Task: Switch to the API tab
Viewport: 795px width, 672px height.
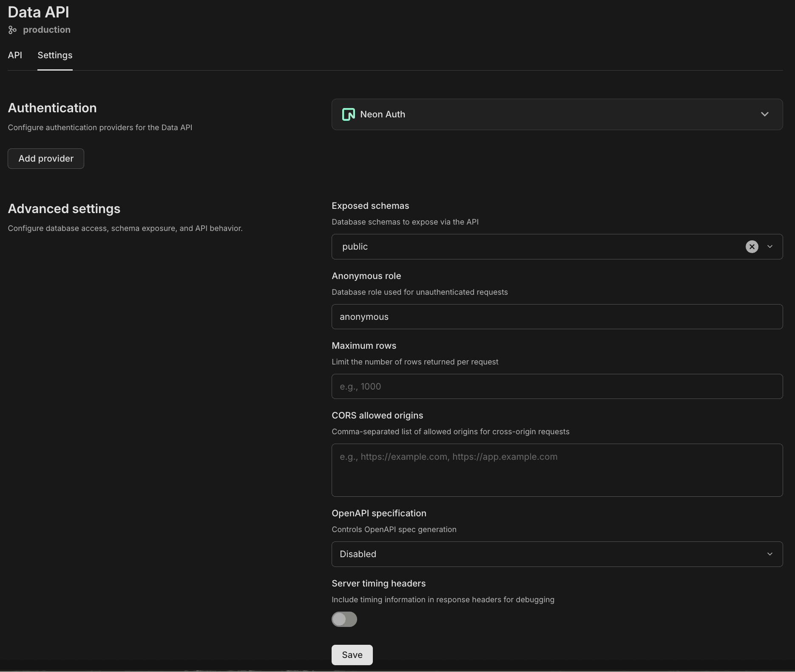Action: pos(15,55)
